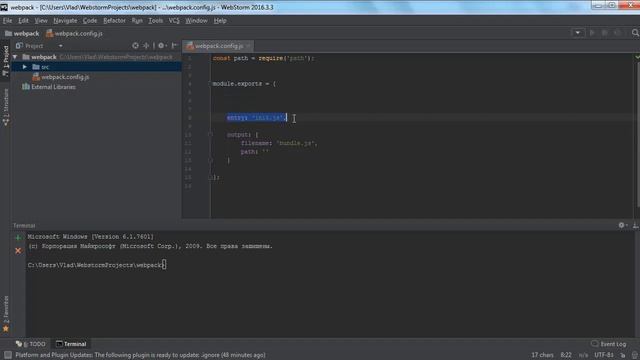The width and height of the screenshot is (640, 360).
Task: Click Platform and Plugin Updates status message
Action: click(x=140, y=355)
